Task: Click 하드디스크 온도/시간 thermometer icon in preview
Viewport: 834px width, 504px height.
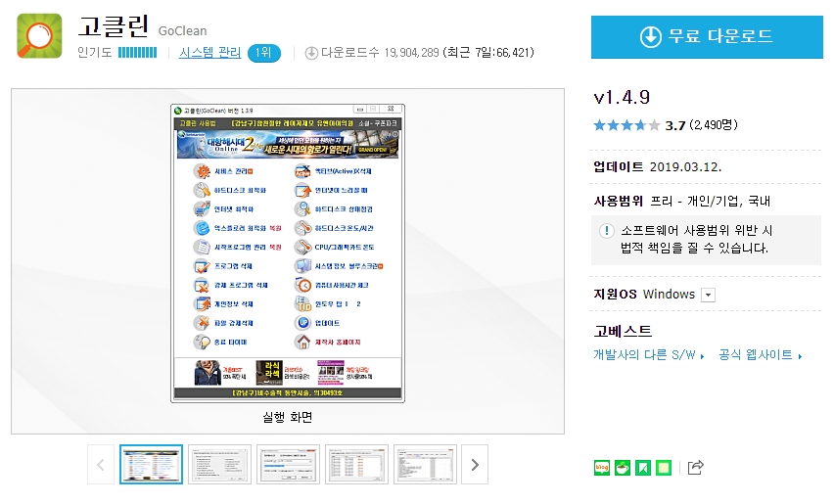Action: pos(302,228)
